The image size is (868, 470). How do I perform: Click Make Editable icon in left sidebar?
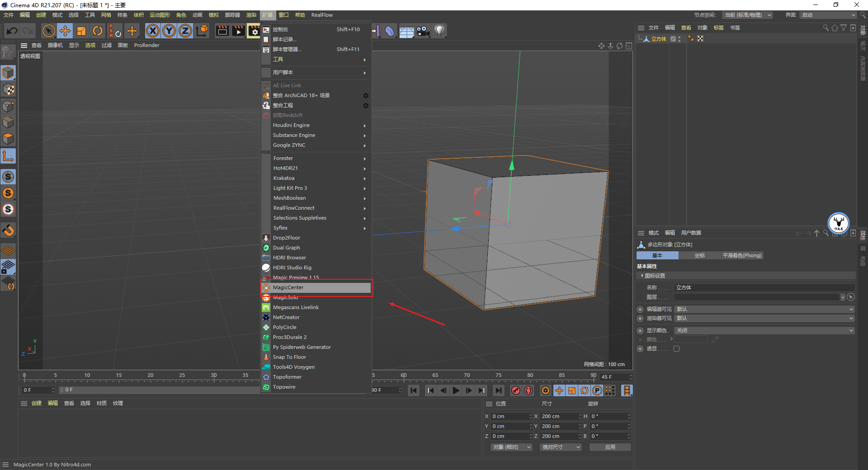8,52
